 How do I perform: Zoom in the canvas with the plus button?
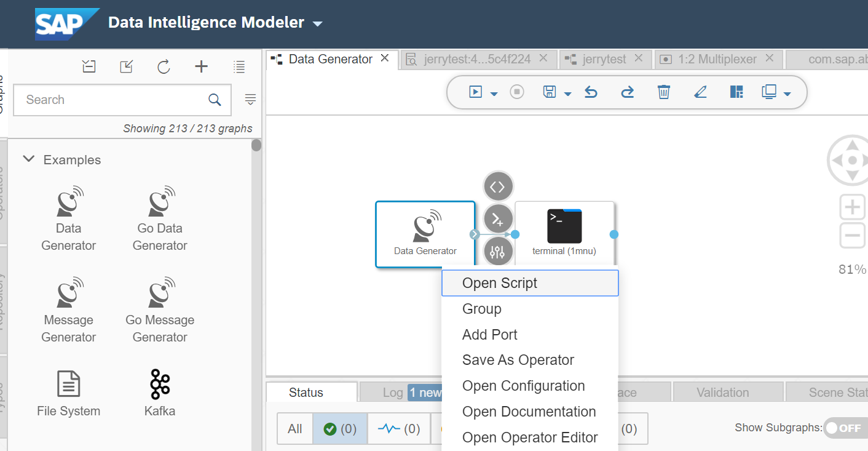[852, 207]
